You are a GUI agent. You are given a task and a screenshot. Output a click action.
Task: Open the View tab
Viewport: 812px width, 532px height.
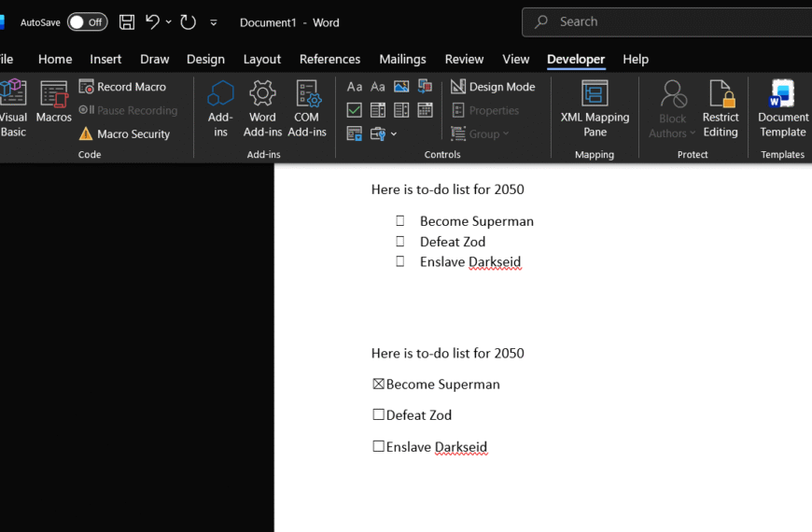(x=516, y=59)
